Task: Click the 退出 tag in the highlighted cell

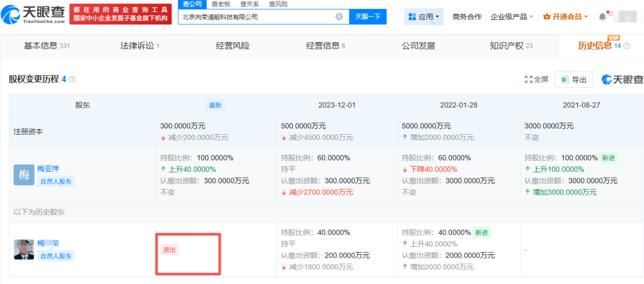Action: pos(169,250)
